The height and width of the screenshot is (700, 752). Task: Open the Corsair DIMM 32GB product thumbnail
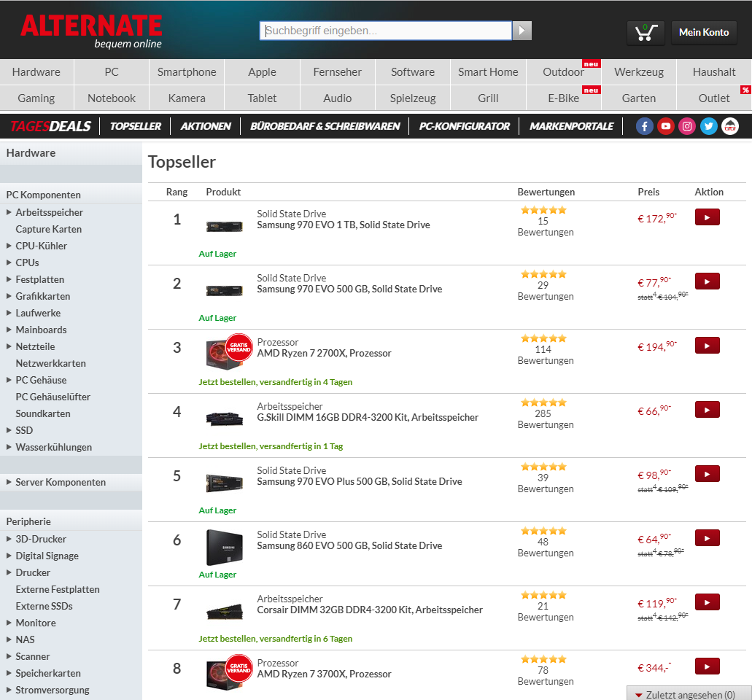[x=225, y=611]
